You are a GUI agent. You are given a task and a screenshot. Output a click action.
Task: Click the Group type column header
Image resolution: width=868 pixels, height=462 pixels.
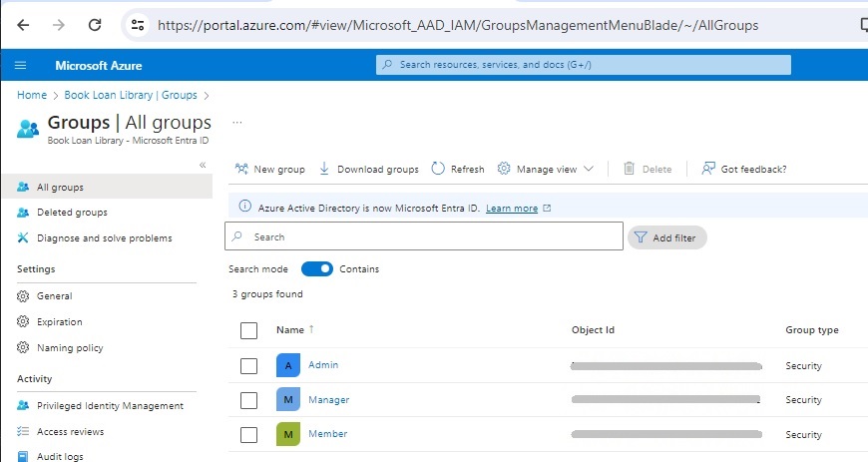pos(811,329)
